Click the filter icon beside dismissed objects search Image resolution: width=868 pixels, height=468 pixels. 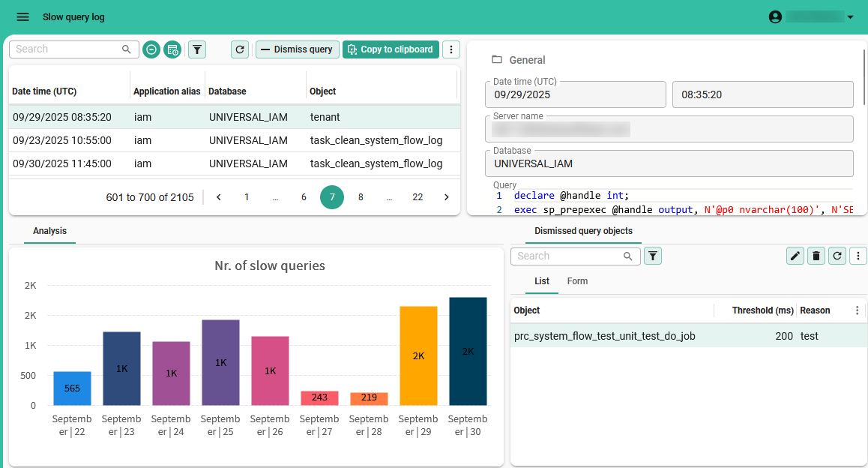tap(653, 256)
